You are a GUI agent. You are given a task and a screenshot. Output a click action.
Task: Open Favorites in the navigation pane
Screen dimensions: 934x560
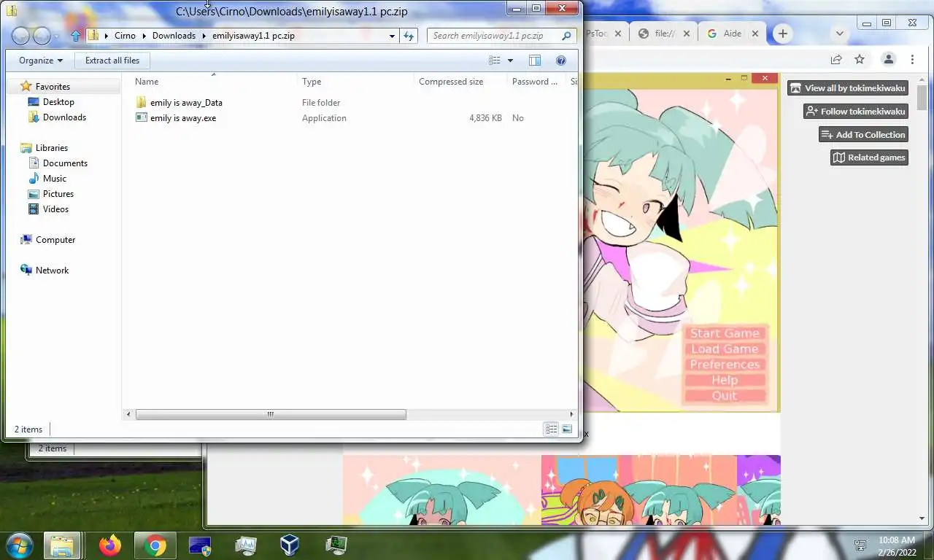(53, 86)
